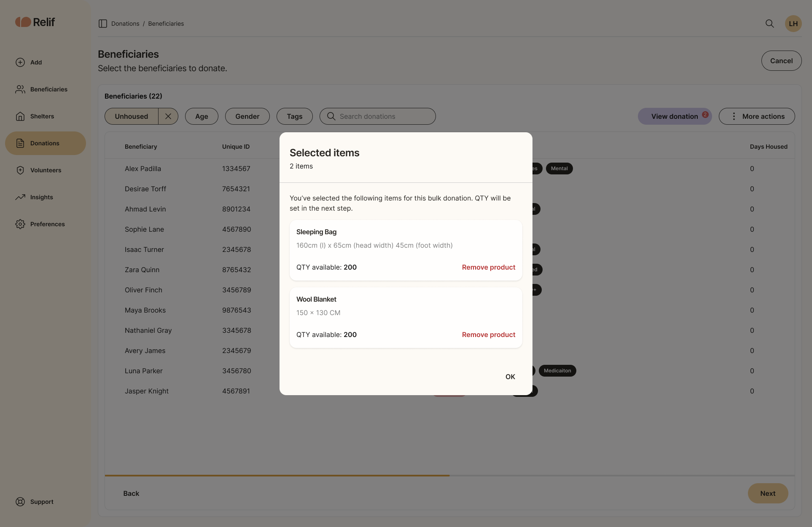The width and height of the screenshot is (812, 527).
Task: Click the Relif logo
Action: pos(35,22)
